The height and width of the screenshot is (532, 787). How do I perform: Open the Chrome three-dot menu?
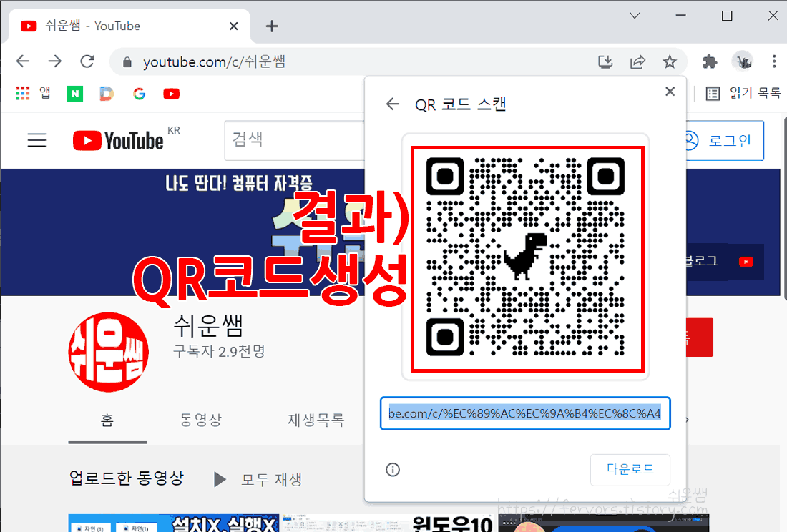(774, 61)
